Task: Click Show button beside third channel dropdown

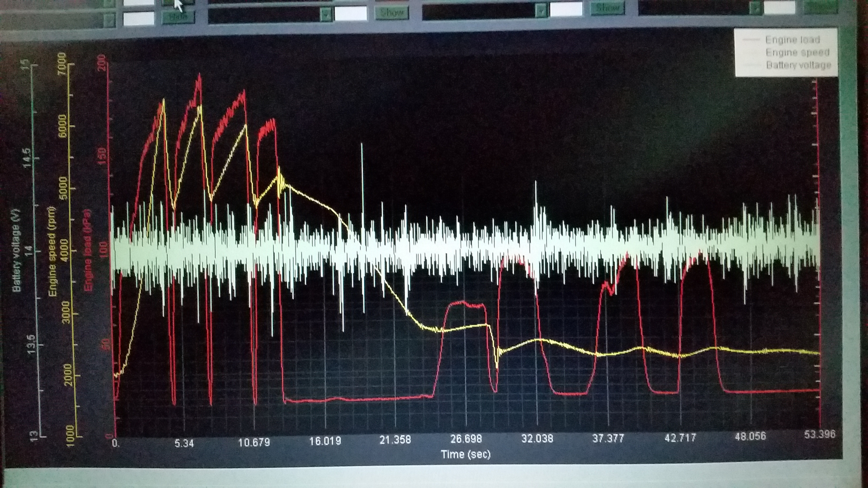Action: pyautogui.click(x=607, y=9)
